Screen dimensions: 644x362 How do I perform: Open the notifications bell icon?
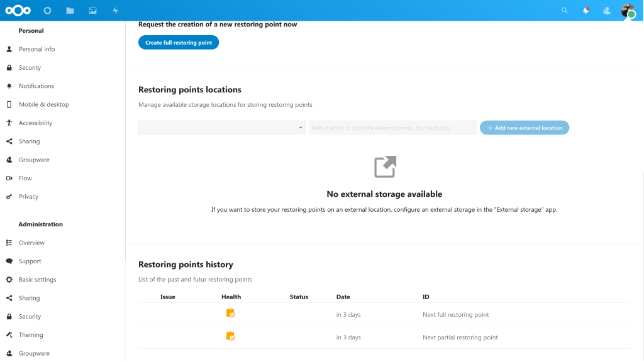tap(586, 11)
